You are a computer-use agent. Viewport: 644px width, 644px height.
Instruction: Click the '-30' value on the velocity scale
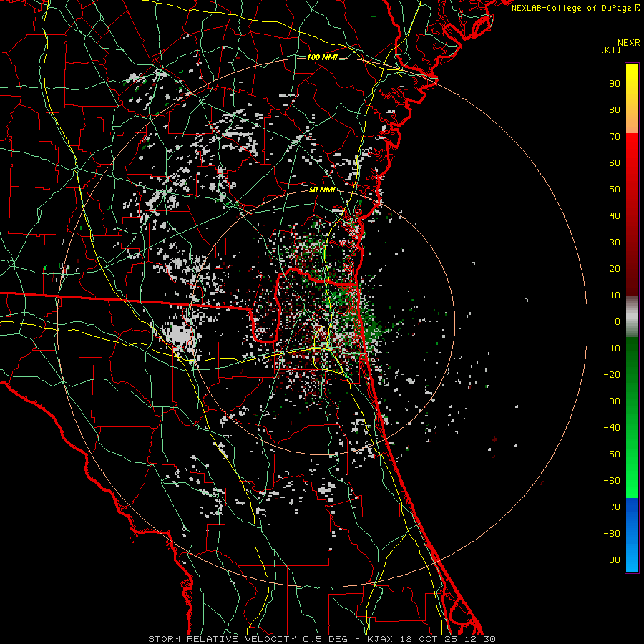coord(612,401)
